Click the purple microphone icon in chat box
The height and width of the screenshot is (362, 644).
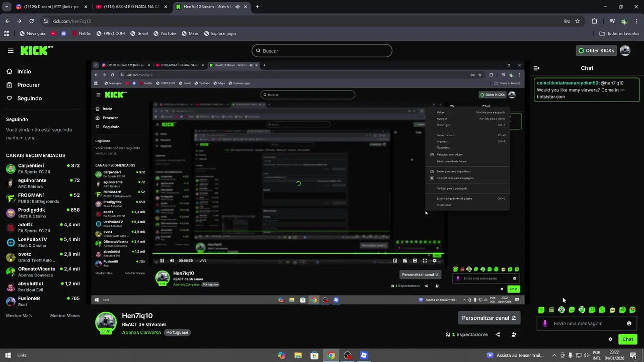545,323
